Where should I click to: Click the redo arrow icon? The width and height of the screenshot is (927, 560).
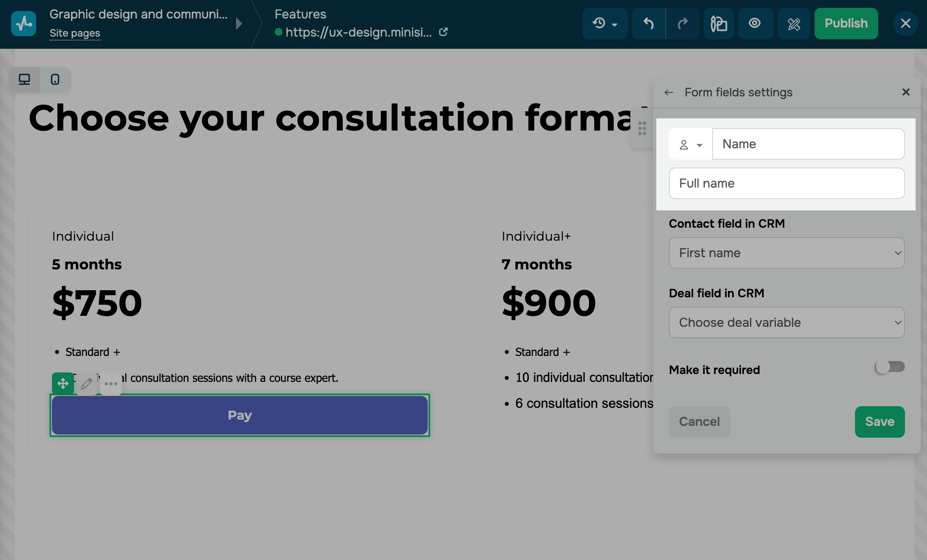(683, 24)
